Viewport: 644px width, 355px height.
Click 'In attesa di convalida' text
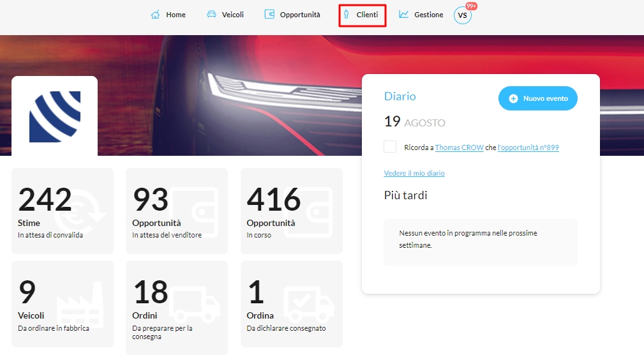[50, 235]
